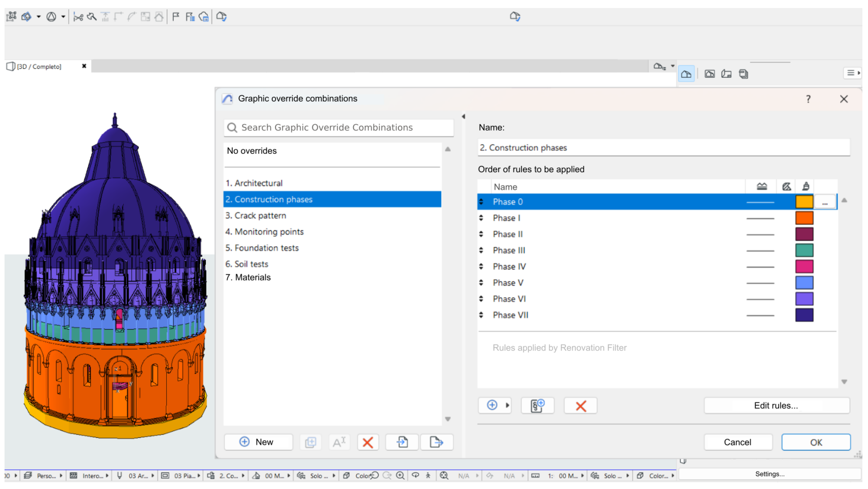Select 3. Crack pattern combination
The width and height of the screenshot is (868, 489).
[x=332, y=215]
